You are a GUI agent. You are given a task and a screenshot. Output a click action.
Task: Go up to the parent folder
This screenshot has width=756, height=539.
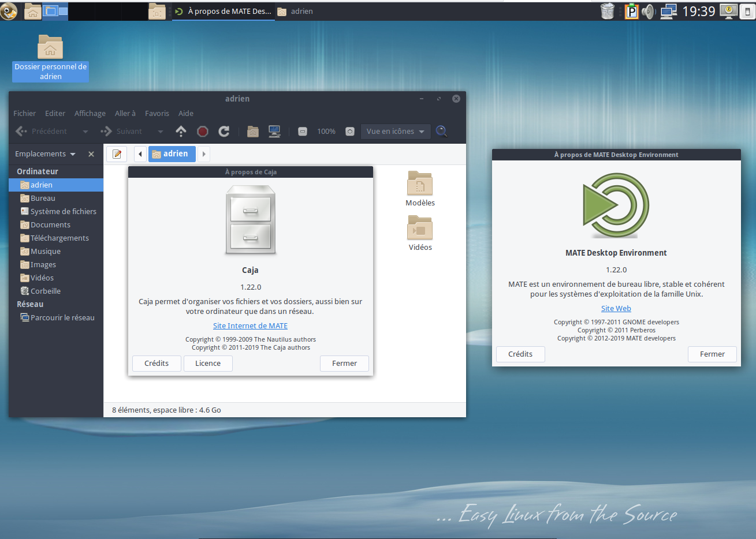click(x=181, y=132)
